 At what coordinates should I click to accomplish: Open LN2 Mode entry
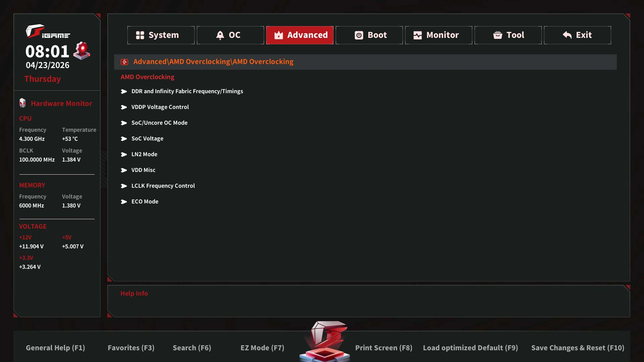click(144, 154)
